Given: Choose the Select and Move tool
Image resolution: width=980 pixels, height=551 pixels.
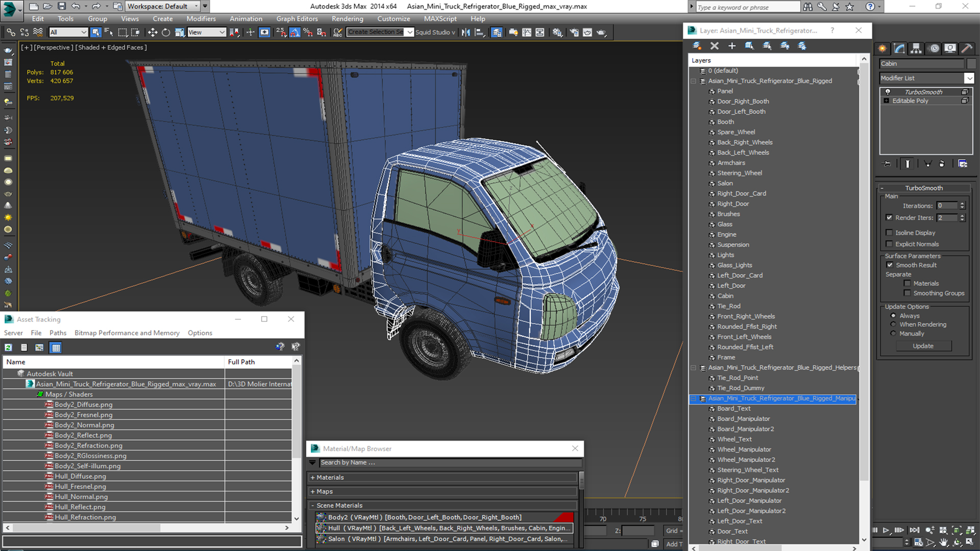Looking at the screenshot, I should [x=152, y=32].
